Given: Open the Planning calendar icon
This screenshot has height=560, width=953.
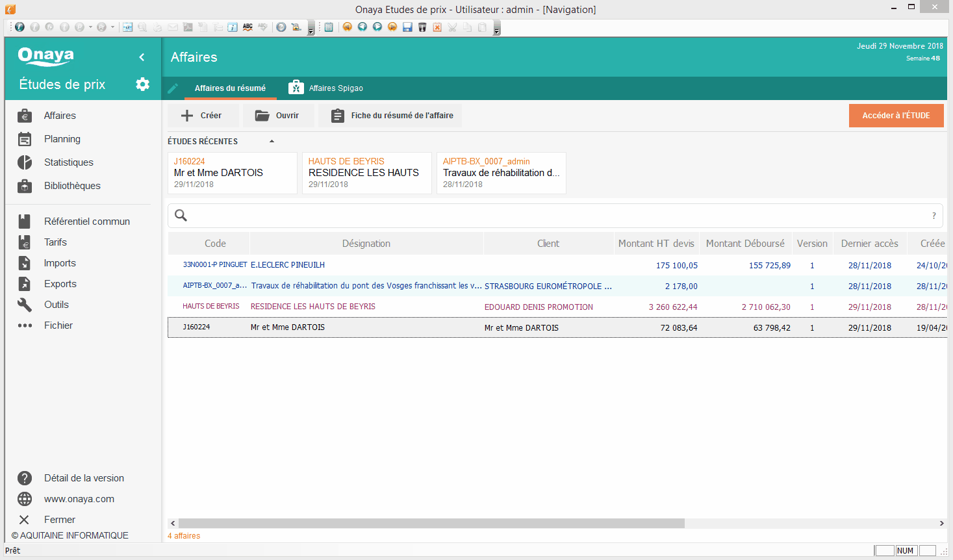Looking at the screenshot, I should pyautogui.click(x=25, y=139).
